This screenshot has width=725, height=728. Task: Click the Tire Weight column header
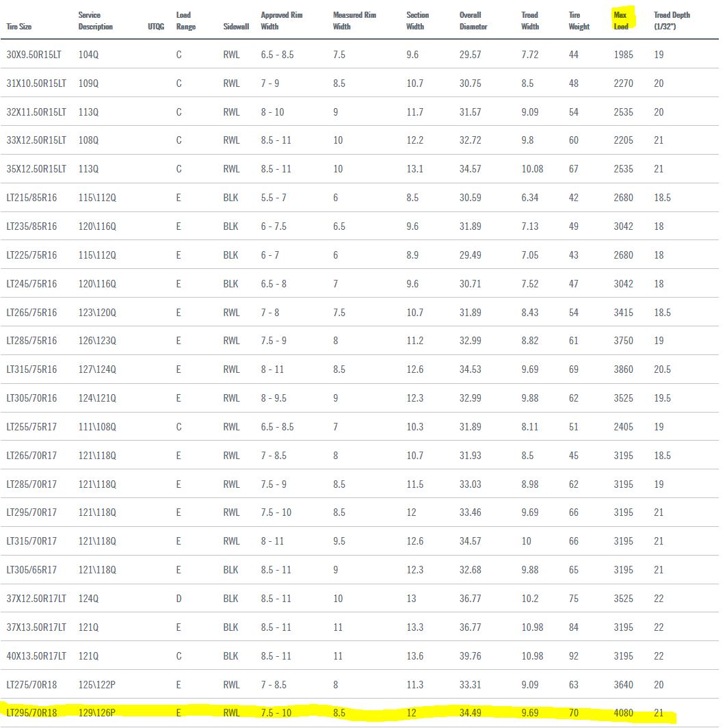(x=579, y=21)
